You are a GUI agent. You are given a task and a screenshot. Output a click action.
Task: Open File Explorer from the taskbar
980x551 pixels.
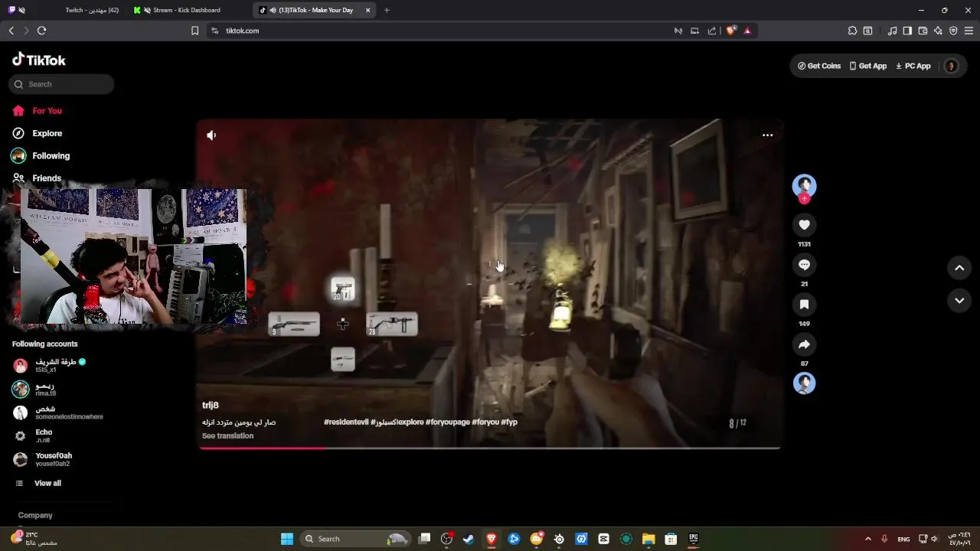pos(648,539)
